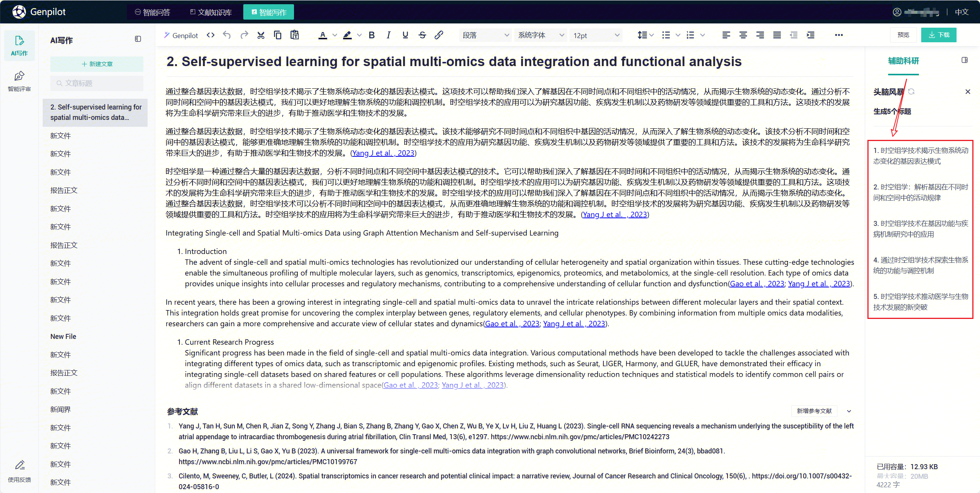Viewport: 980px width, 493px height.
Task: Undo the last edit
Action: coord(227,35)
